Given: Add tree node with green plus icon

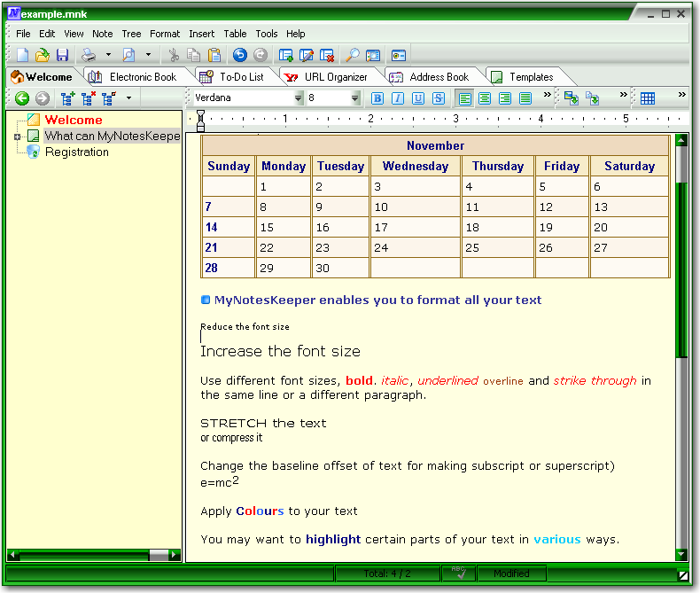Looking at the screenshot, I should (x=68, y=98).
